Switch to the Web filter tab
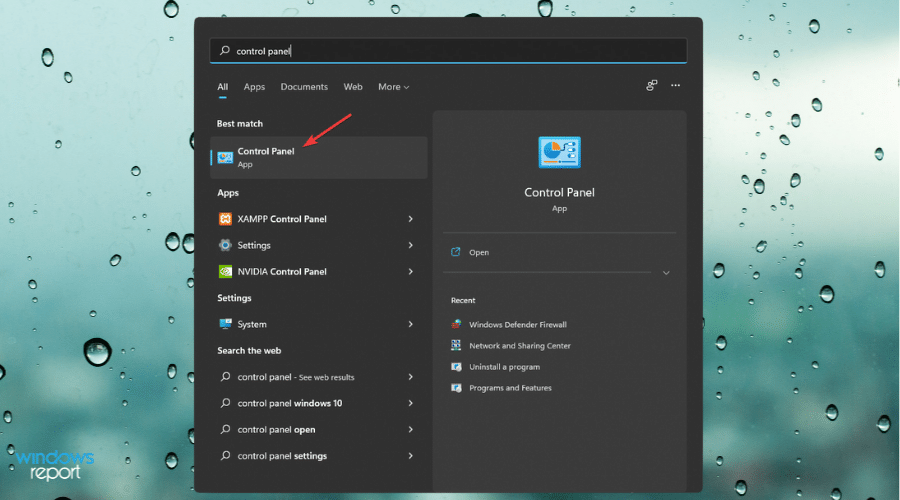Screen dimensions: 900x500 [x=353, y=87]
